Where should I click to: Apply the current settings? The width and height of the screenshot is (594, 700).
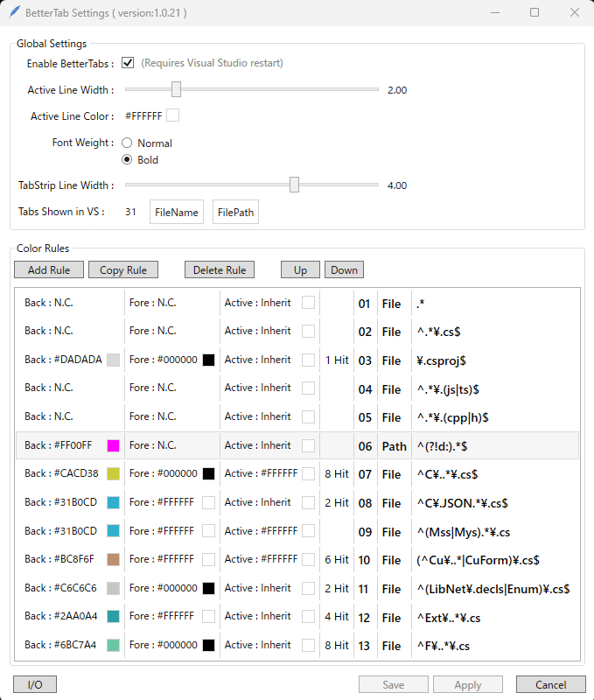(467, 683)
